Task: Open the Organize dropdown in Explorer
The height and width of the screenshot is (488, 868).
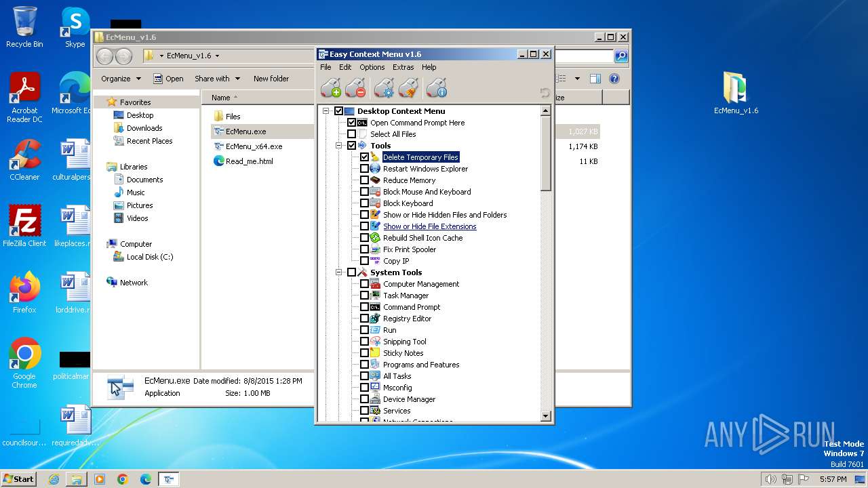Action: click(x=121, y=79)
